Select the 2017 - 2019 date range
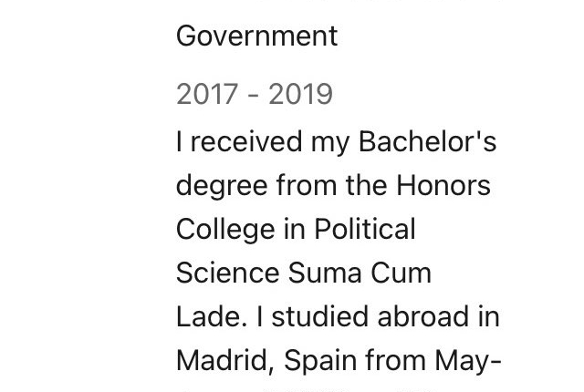584x392 pixels. pos(255,94)
